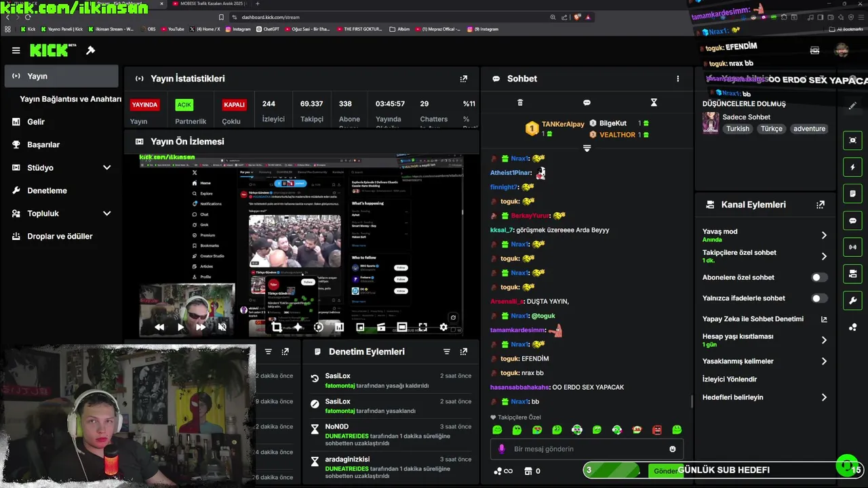Toggle fullscreen in stream preview controls
Viewport: 868px width, 488px height.
coord(422,327)
